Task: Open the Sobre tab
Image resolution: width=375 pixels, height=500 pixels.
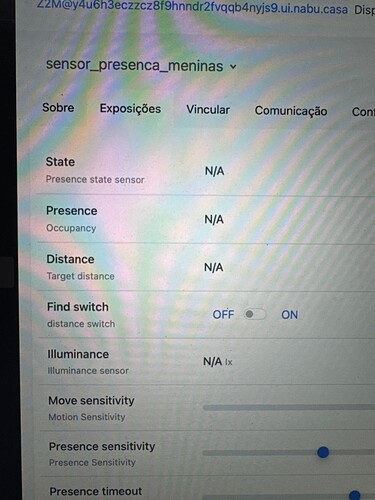Action: 58,108
